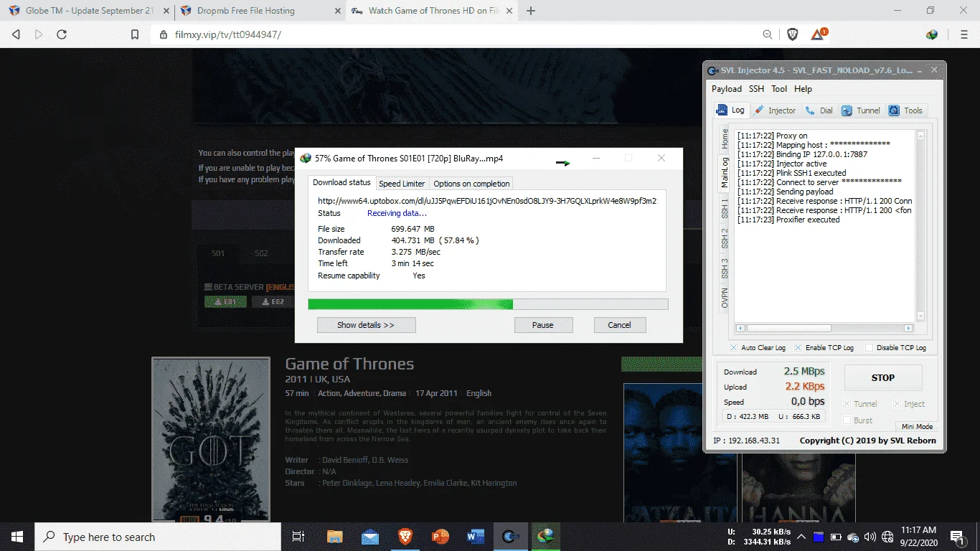Switch to the Dial tab
This screenshot has height=551, width=980.
point(819,110)
